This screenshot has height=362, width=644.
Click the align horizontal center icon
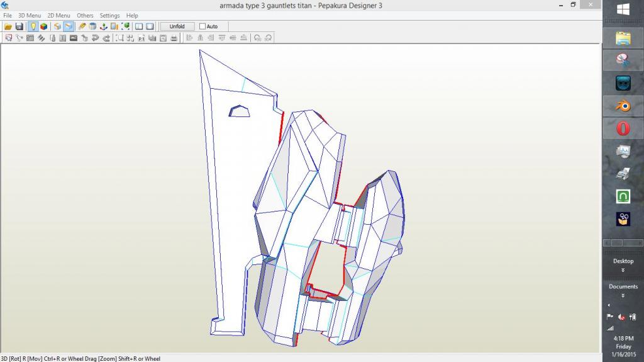[201, 38]
